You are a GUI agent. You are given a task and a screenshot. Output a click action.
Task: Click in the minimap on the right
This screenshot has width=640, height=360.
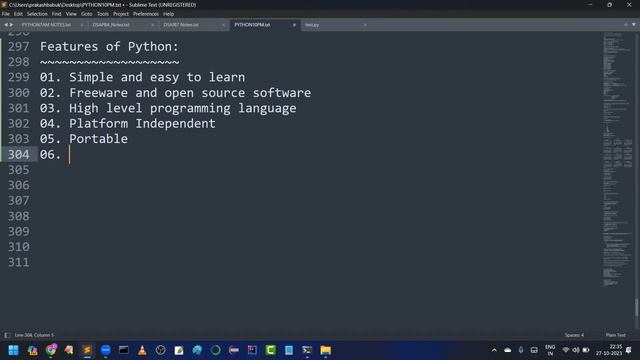point(618,159)
